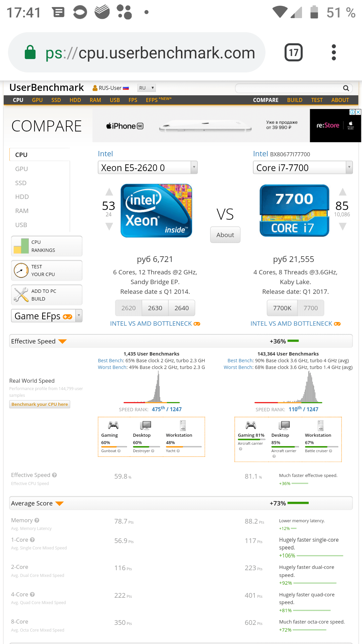Click the CPU Rankings chart icon
Viewport: 362px width, 644px height.
[21, 246]
